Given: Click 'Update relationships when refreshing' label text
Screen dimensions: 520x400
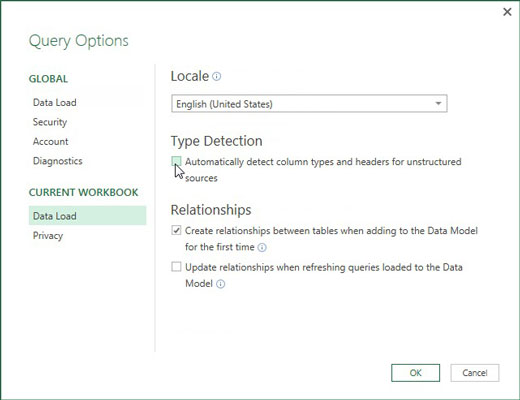Looking at the screenshot, I should coord(324,275).
